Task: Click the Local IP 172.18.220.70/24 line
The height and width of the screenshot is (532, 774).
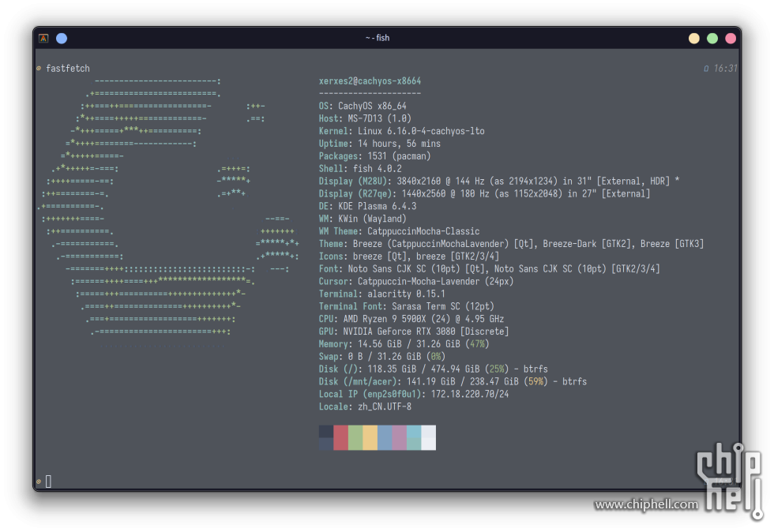Action: (x=414, y=395)
